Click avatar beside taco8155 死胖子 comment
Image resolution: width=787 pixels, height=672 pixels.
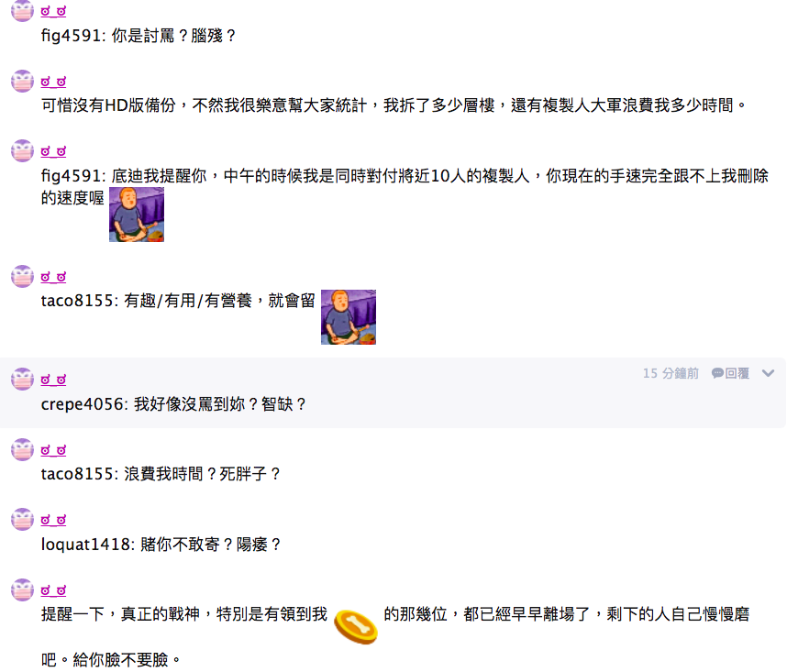click(x=22, y=449)
